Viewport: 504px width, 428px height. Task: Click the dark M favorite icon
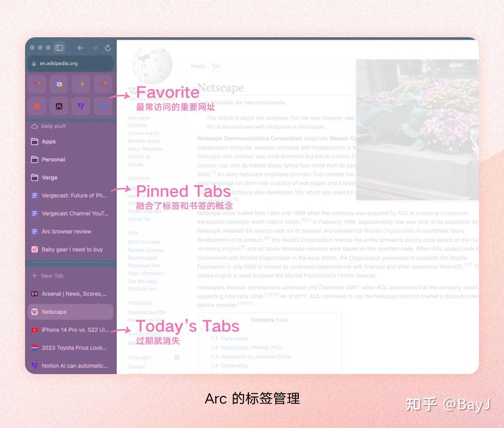(59, 106)
